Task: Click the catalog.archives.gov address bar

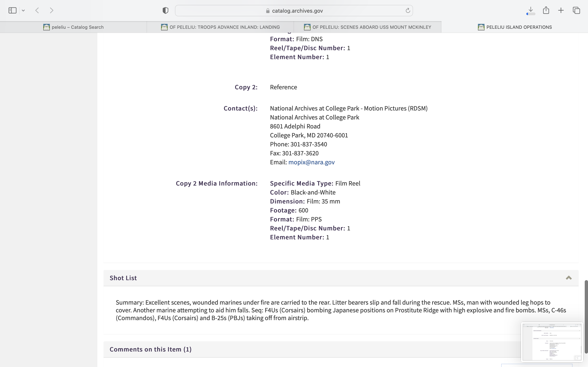Action: (x=294, y=11)
